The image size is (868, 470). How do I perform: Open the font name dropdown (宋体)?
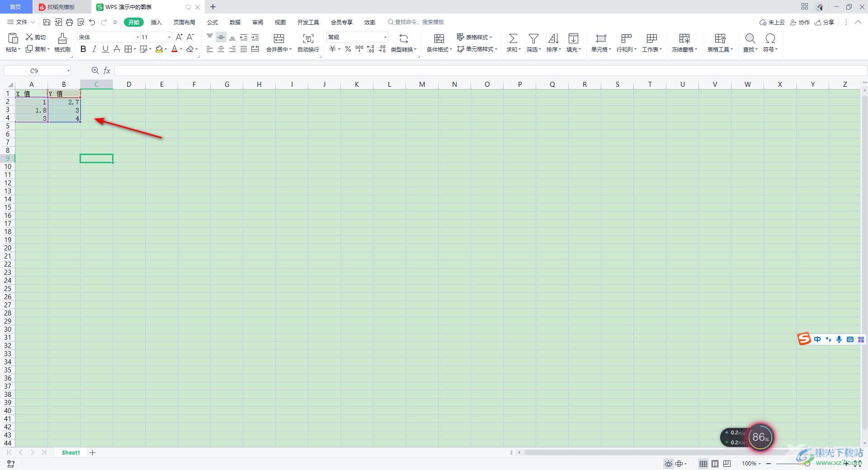(x=137, y=37)
